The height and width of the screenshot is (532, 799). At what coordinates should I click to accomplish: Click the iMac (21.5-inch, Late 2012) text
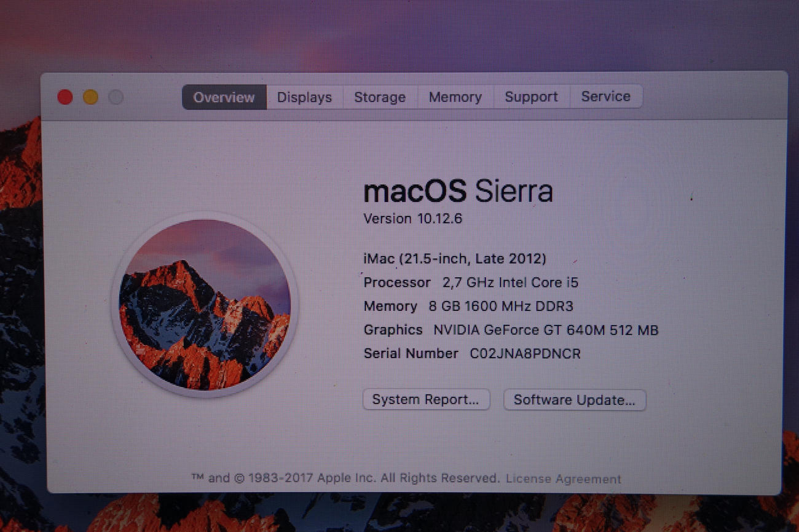[455, 259]
